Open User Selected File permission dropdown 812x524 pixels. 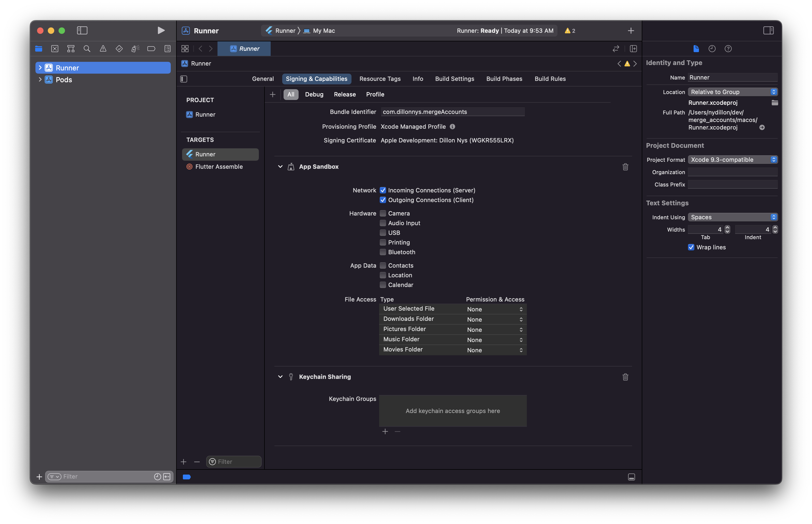(495, 309)
